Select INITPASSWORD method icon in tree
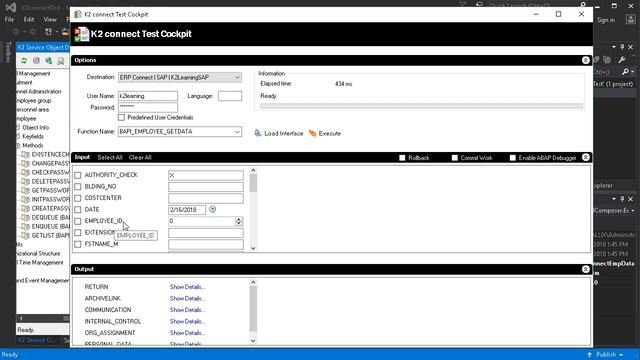 [x=25, y=200]
